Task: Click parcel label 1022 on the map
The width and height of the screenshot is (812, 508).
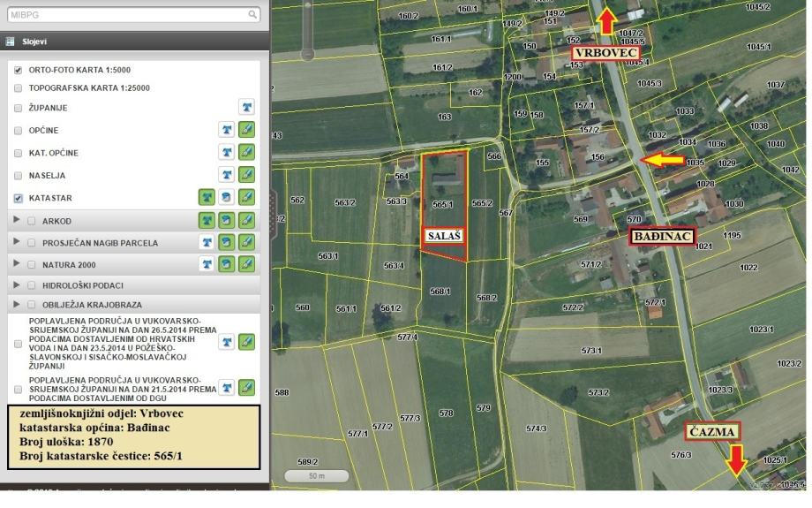Action: (748, 268)
